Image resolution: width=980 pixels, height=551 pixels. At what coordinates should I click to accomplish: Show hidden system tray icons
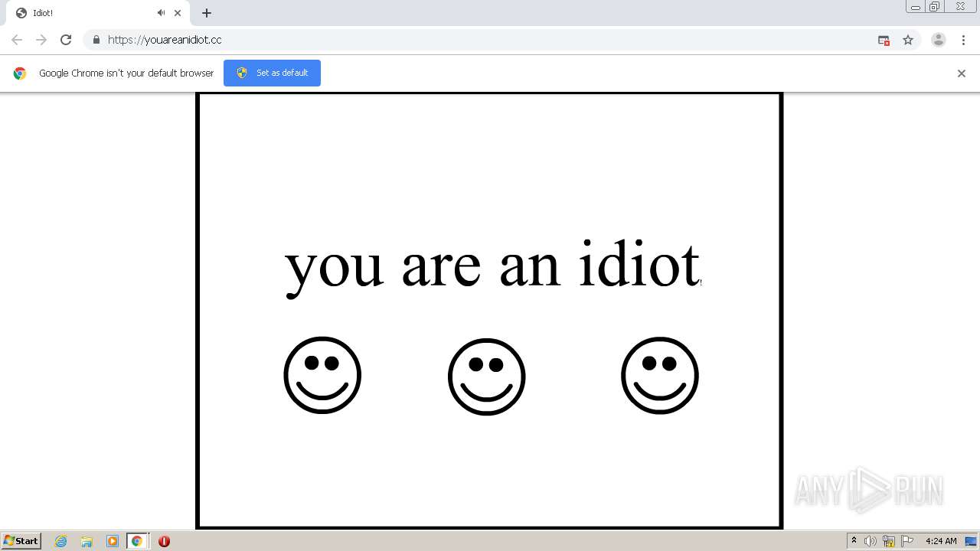[854, 541]
